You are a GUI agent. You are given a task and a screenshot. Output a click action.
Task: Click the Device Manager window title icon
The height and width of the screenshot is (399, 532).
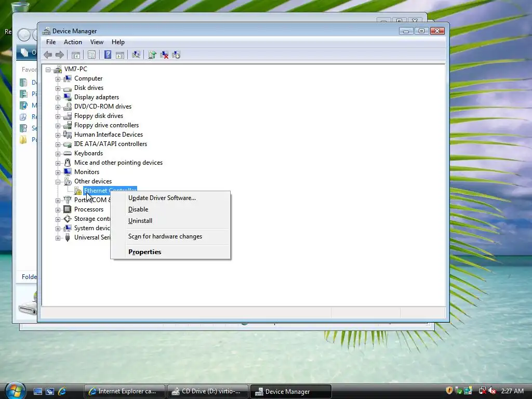(x=46, y=31)
